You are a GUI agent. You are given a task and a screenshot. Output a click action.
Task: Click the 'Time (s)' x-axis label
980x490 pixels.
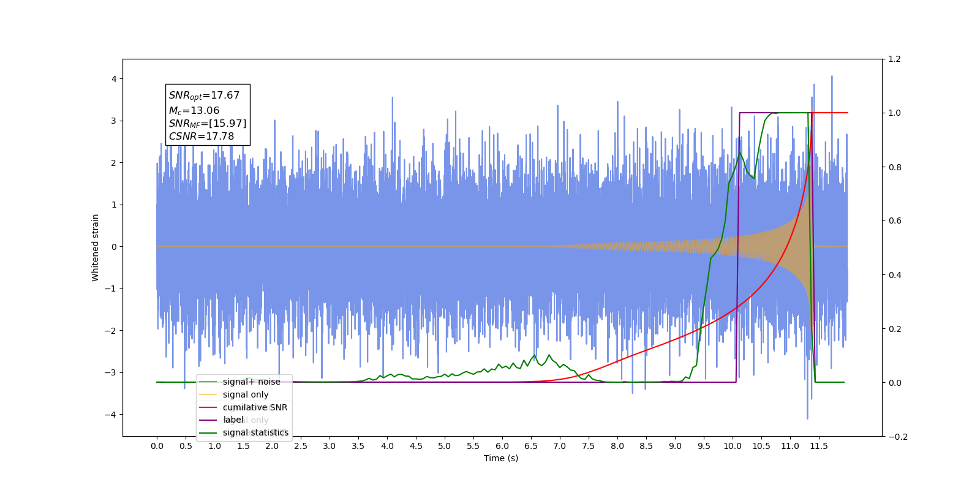click(x=501, y=458)
